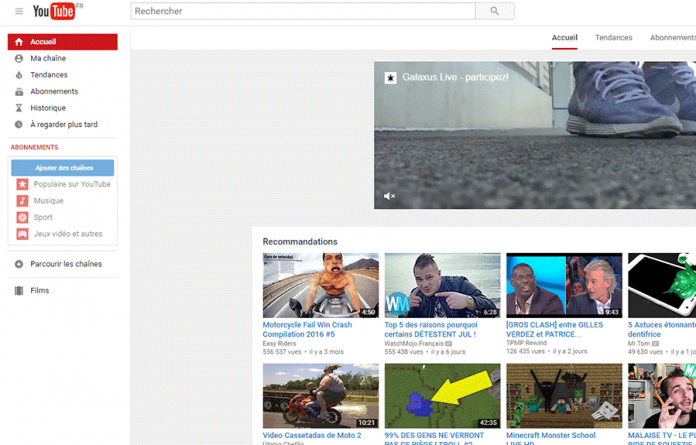Click the verified badge next to WatchMojo Français
This screenshot has height=445, width=696.
tap(449, 343)
